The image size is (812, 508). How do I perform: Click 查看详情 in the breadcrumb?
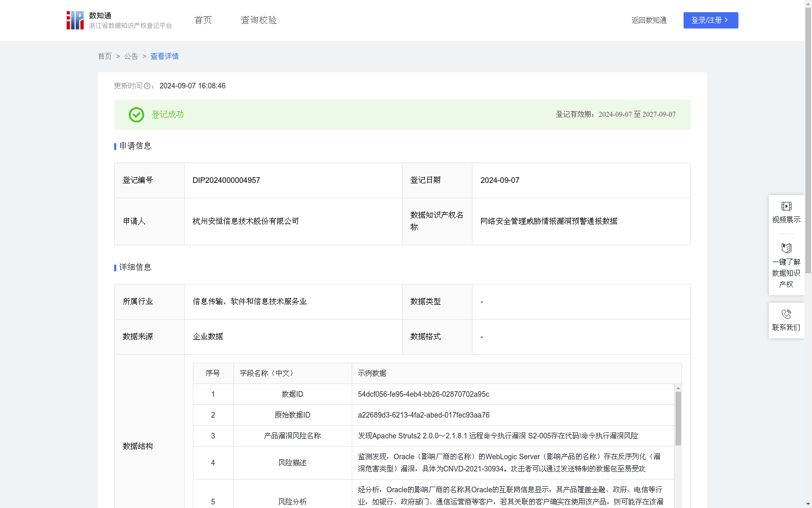pos(164,56)
